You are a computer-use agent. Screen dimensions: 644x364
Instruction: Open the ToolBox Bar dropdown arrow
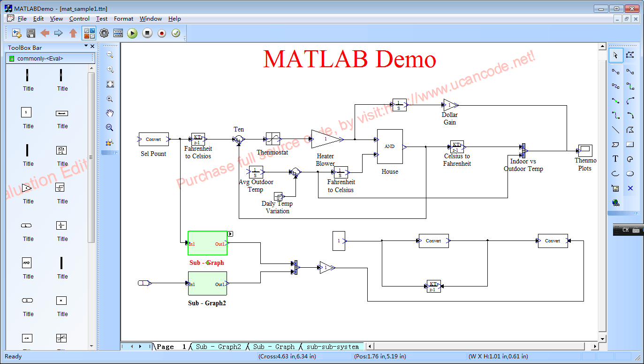pos(86,46)
